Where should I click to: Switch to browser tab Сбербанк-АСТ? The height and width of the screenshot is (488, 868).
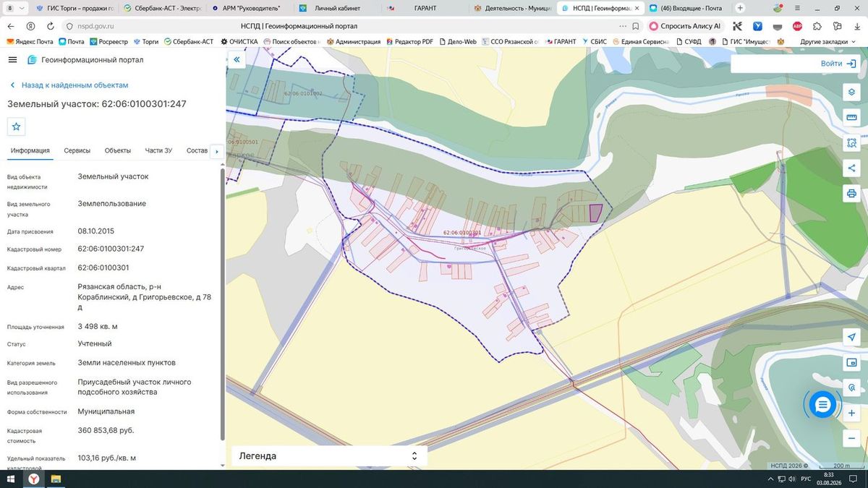163,8
